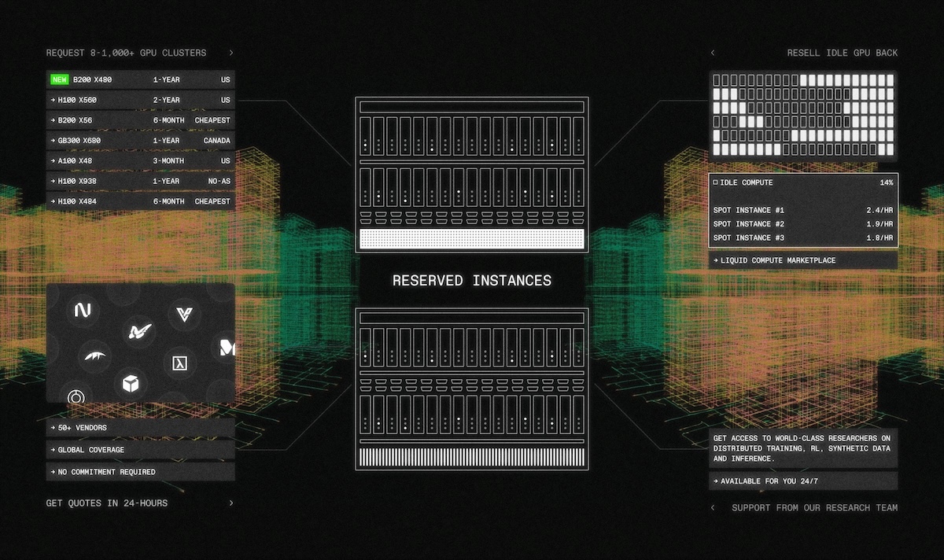
Task: Select the Lambda vendor logo
Action: point(179,363)
